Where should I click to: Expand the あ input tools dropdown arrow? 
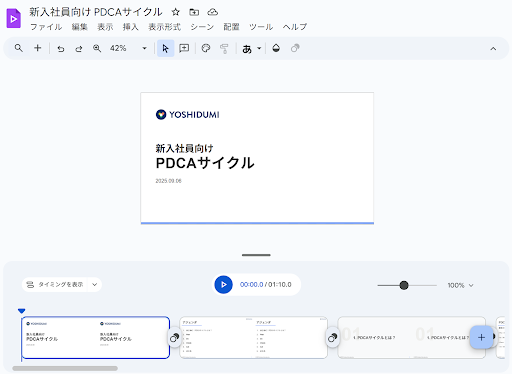[259, 49]
